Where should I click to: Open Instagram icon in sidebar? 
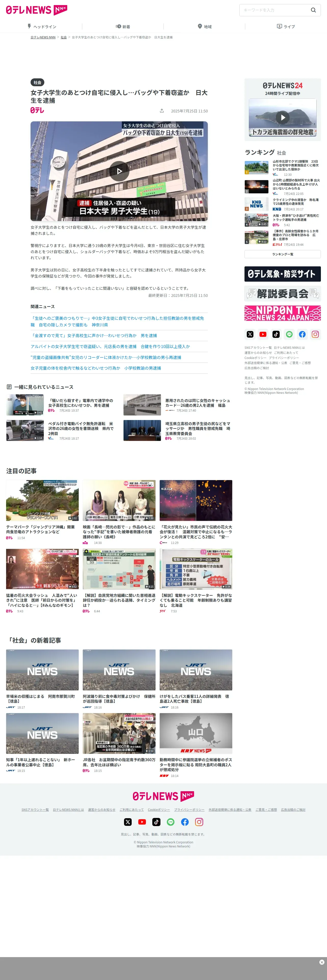coord(315,334)
